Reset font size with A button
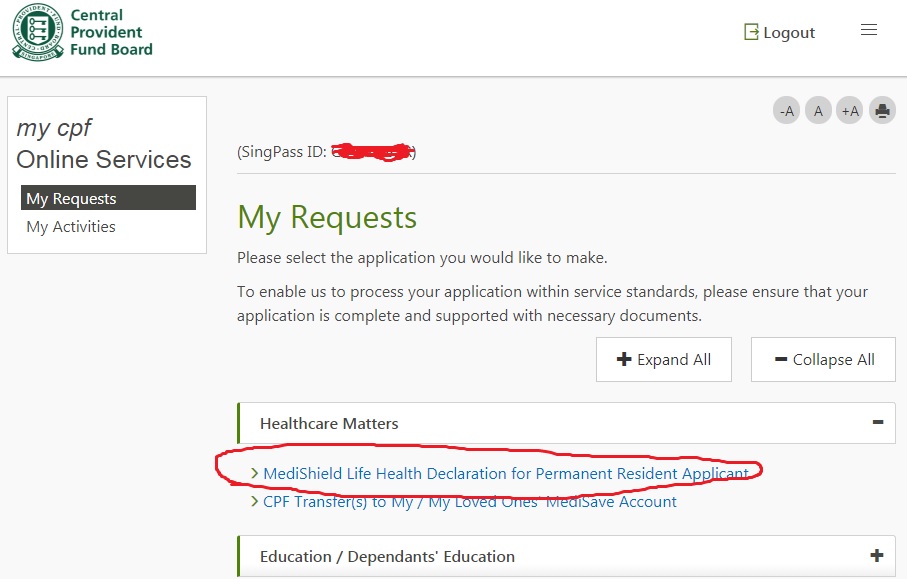The image size is (907, 579). pyautogui.click(x=818, y=111)
